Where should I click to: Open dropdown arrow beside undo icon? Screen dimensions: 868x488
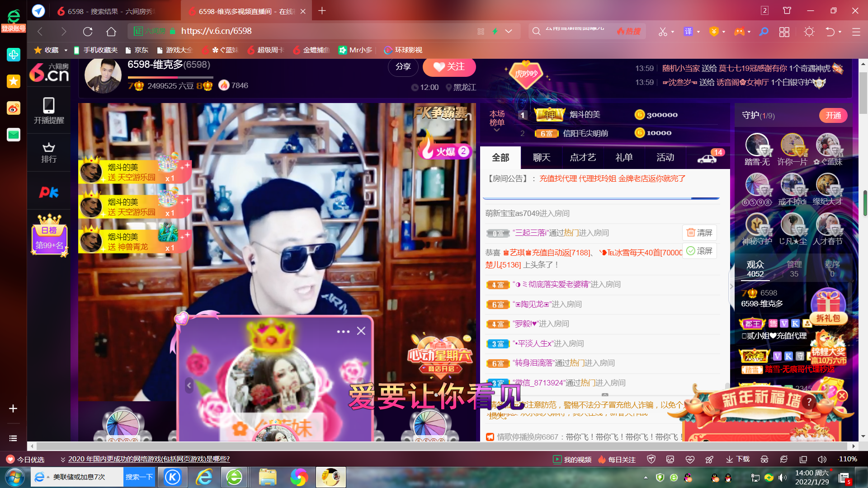coord(840,32)
